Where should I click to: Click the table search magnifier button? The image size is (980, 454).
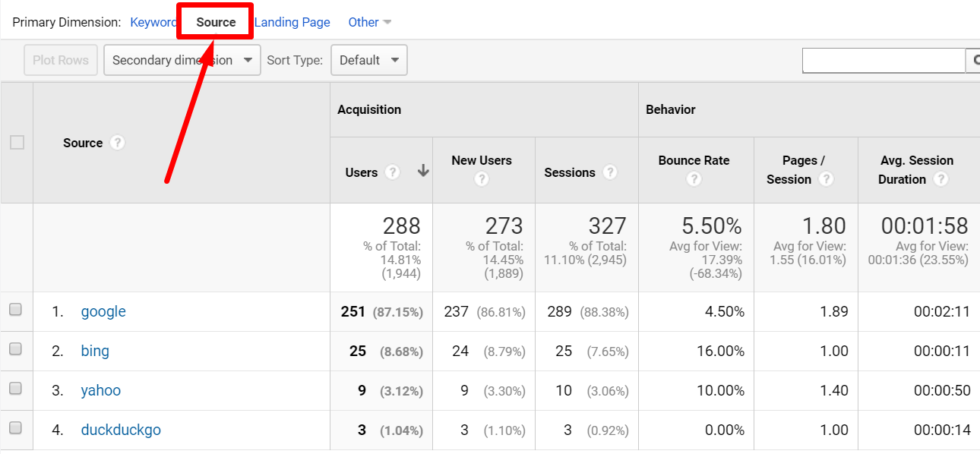tap(973, 61)
